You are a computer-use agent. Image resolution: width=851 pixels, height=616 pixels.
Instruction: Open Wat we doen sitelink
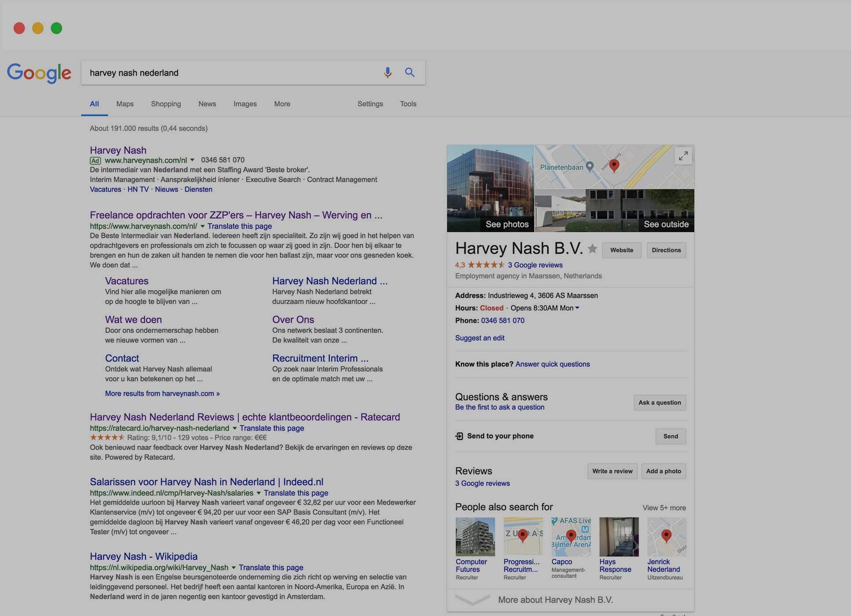[133, 320]
